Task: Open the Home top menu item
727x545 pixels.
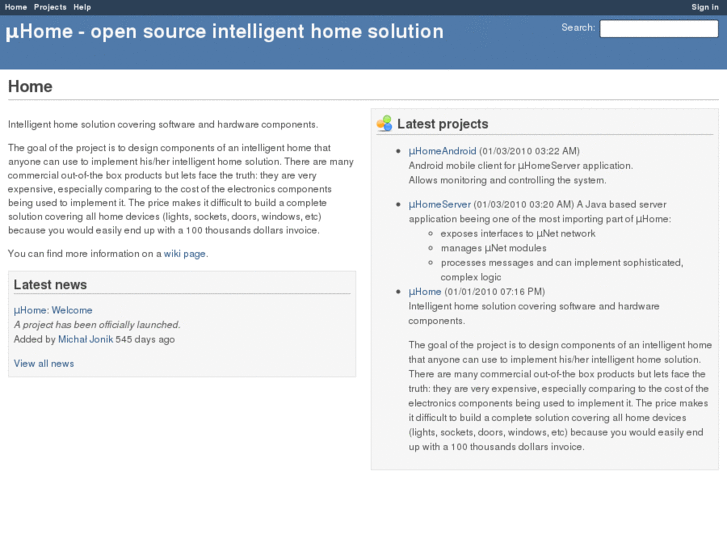Action: click(16, 7)
